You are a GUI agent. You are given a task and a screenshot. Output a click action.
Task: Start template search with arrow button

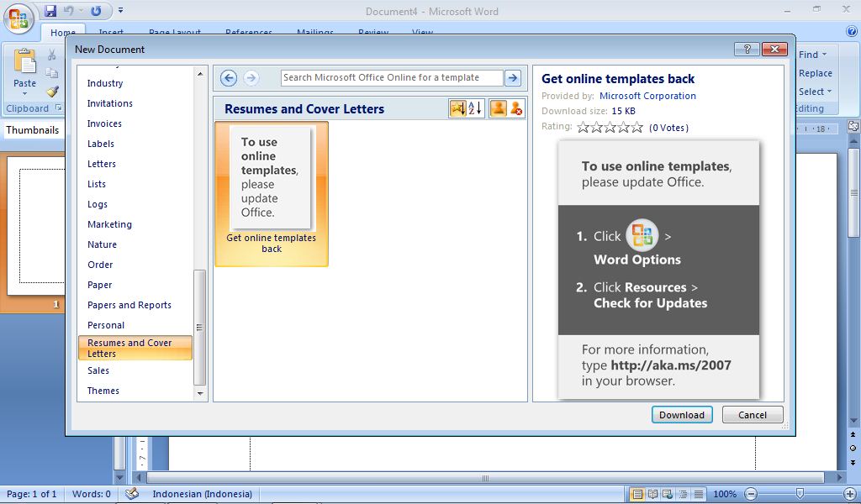tap(513, 78)
